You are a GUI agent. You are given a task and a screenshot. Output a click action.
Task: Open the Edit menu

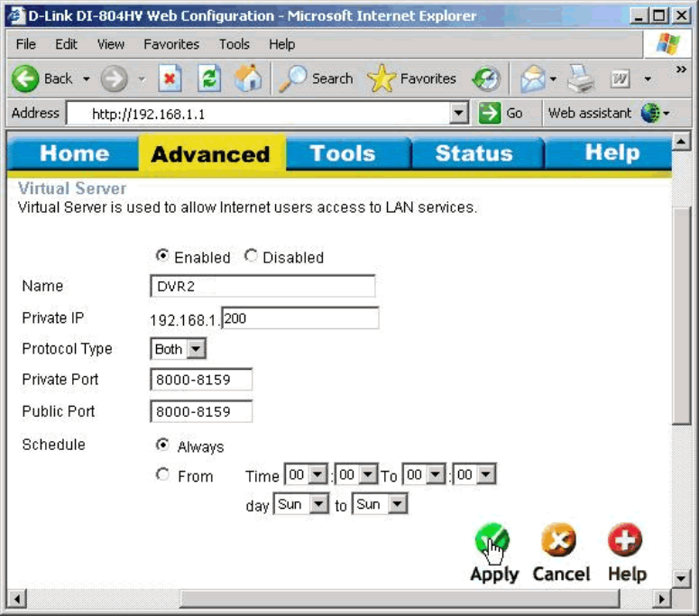pos(66,44)
